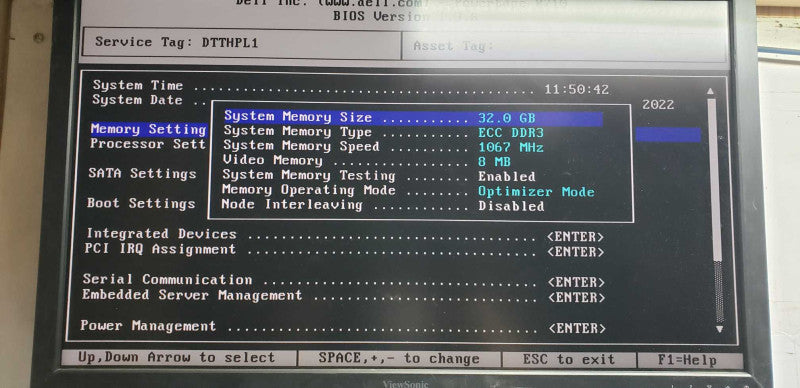Click the scrollbar down arrow

point(719,329)
